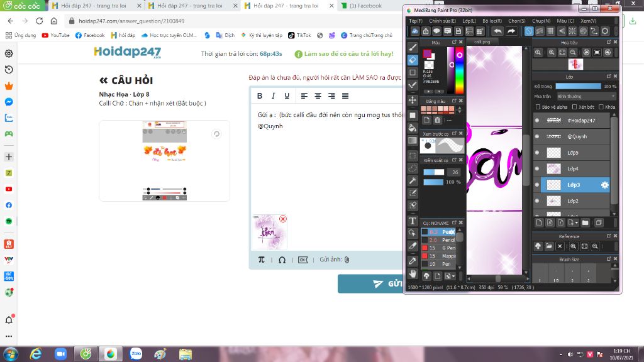644x362 pixels.
Task: Click Làm sao để có câu trả lời hay
Action: coord(344,54)
